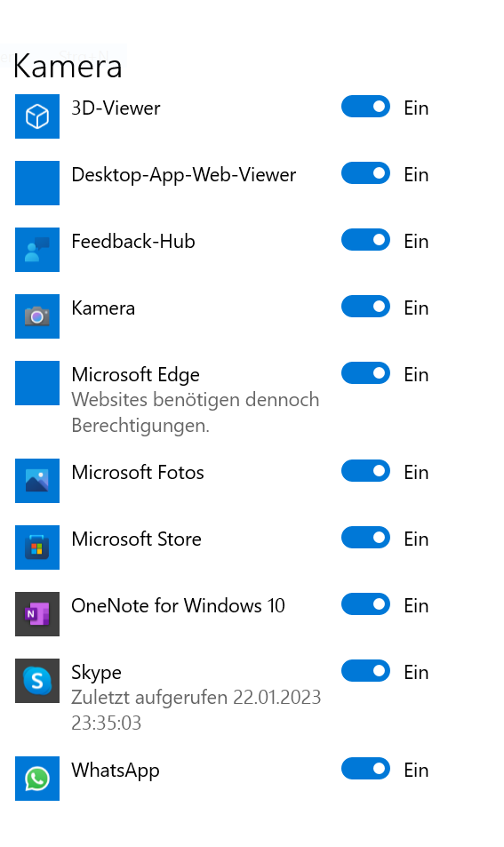Click the Skype app icon
Image resolution: width=504 pixels, height=847 pixels.
click(37, 681)
